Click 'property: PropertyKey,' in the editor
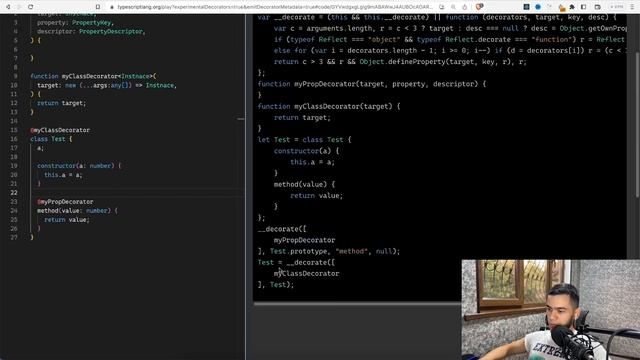Screen dimensions: 640x360 point(76,22)
